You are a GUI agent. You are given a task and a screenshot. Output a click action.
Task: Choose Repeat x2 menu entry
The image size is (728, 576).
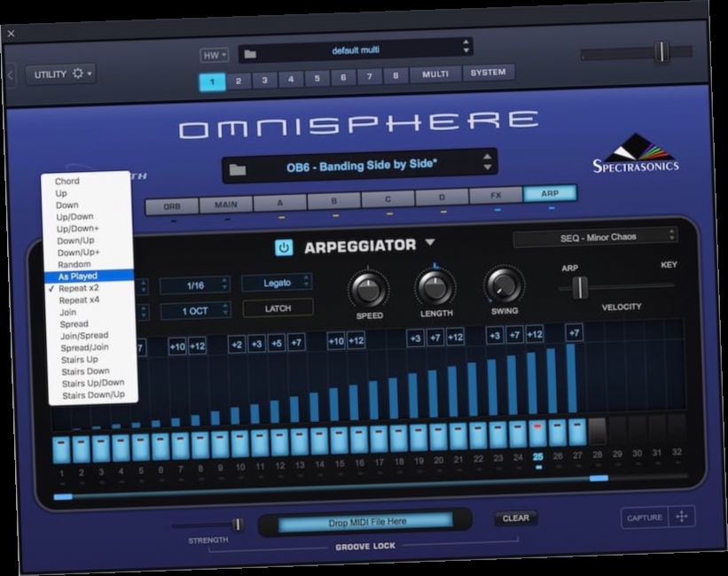[78, 288]
